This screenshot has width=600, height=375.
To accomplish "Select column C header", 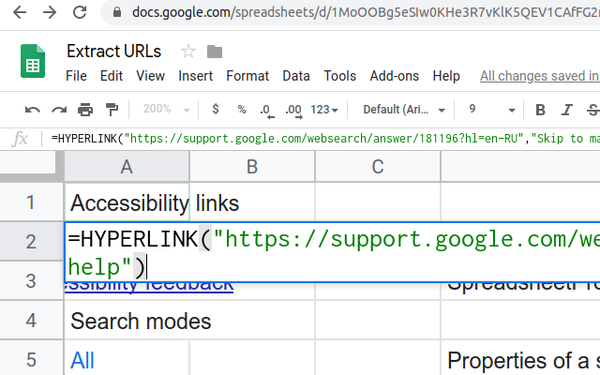I will pos(378,166).
